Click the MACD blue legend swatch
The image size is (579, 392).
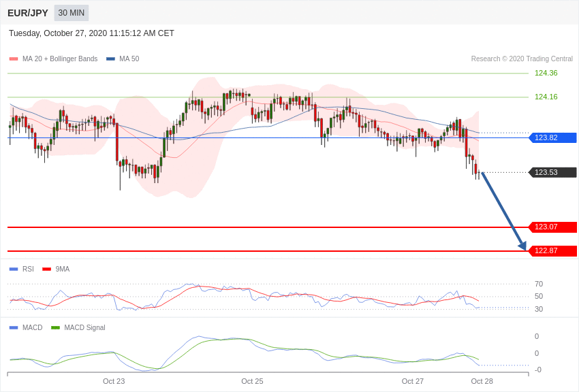[x=14, y=327]
